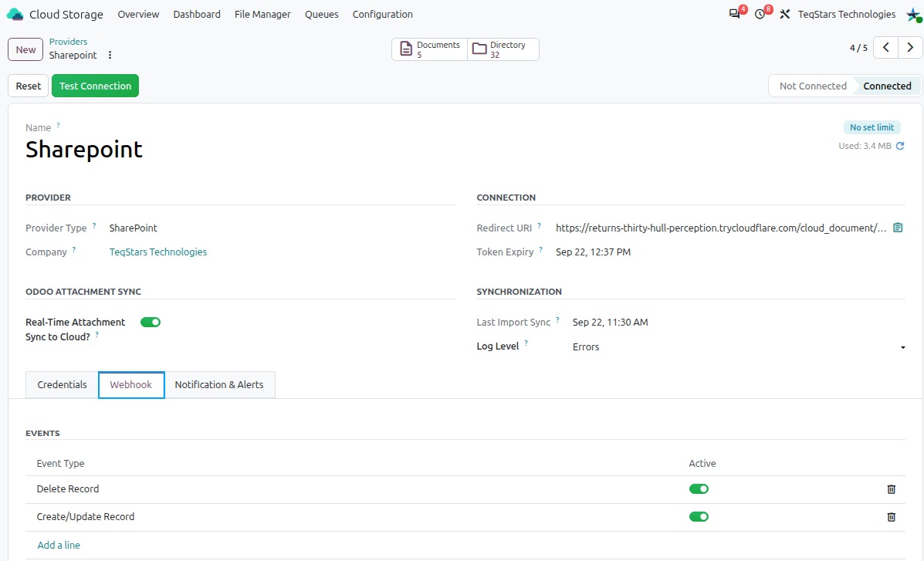The height and width of the screenshot is (561, 924).
Task: Click the Create/Update Record event cell
Action: 86,517
